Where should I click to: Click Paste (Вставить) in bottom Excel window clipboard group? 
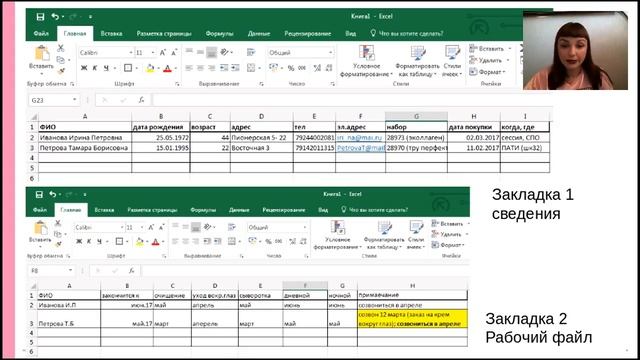pyautogui.click(x=40, y=233)
